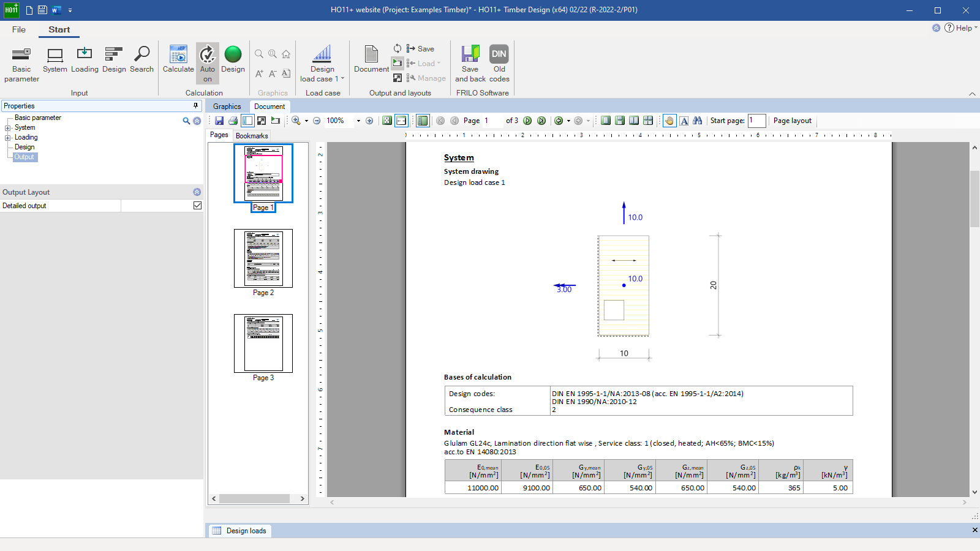Viewport: 980px width, 551px height.
Task: Open the Search tool in ribbon
Action: [x=141, y=60]
